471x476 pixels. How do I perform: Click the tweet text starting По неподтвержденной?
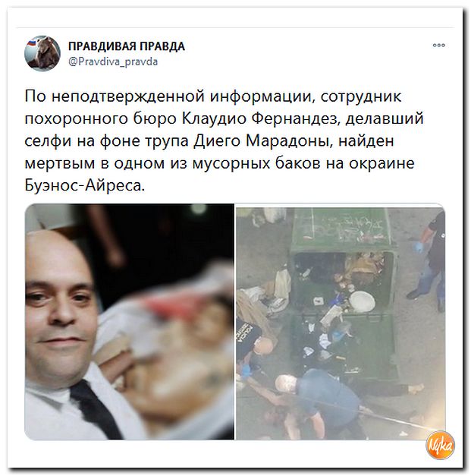[x=224, y=140]
